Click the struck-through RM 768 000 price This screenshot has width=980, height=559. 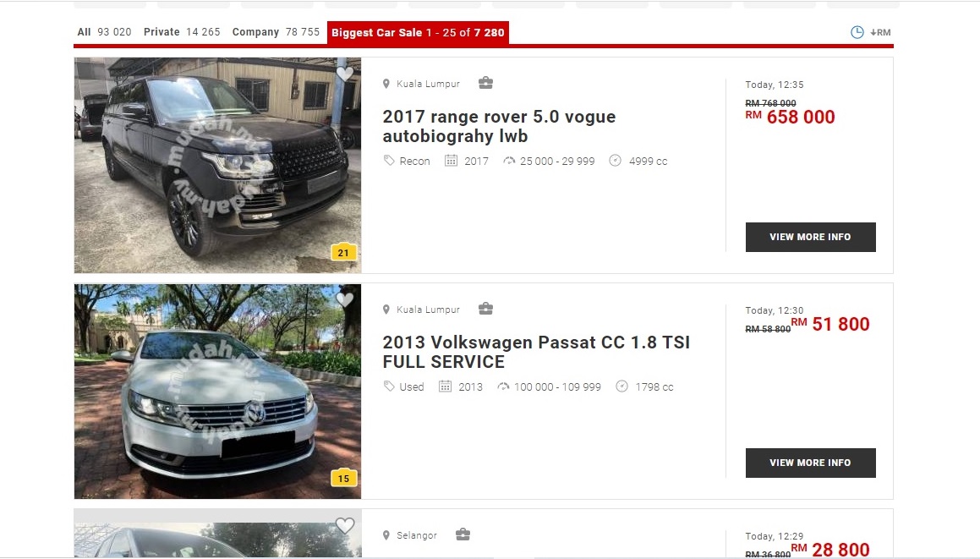tap(770, 103)
